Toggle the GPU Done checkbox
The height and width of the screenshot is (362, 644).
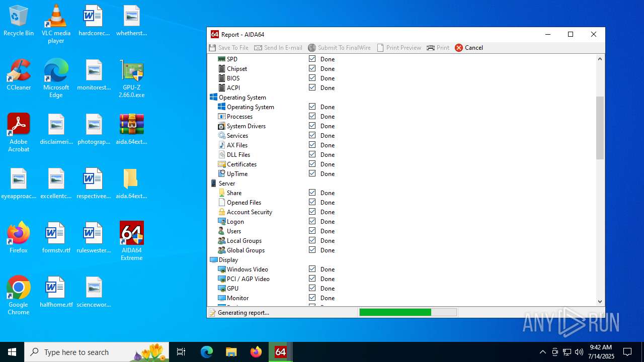pyautogui.click(x=312, y=288)
